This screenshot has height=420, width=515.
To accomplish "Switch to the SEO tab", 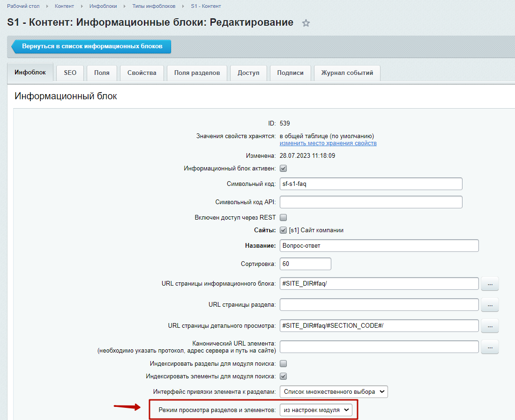I will 70,73.
